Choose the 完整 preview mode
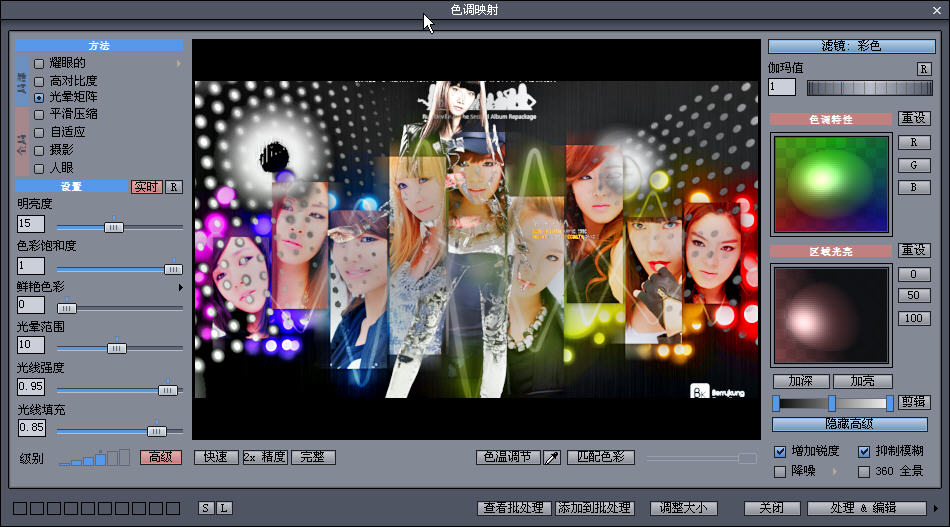The height and width of the screenshot is (527, 950). click(313, 457)
